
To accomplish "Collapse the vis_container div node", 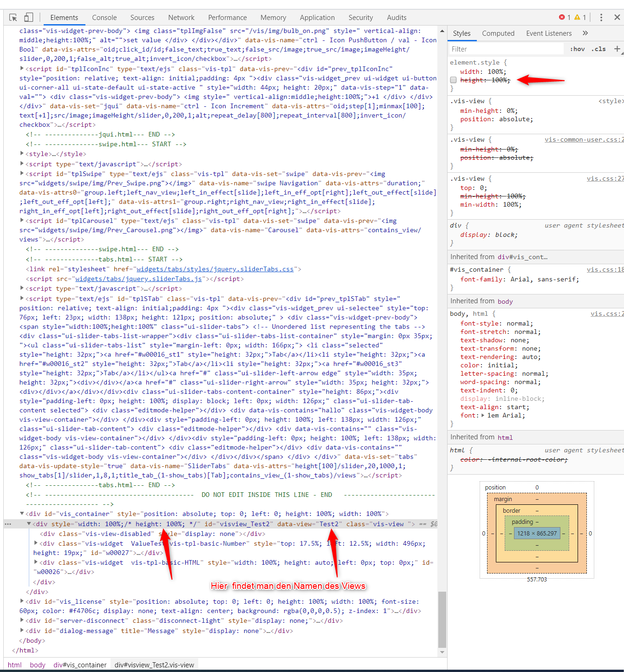I will pos(22,514).
